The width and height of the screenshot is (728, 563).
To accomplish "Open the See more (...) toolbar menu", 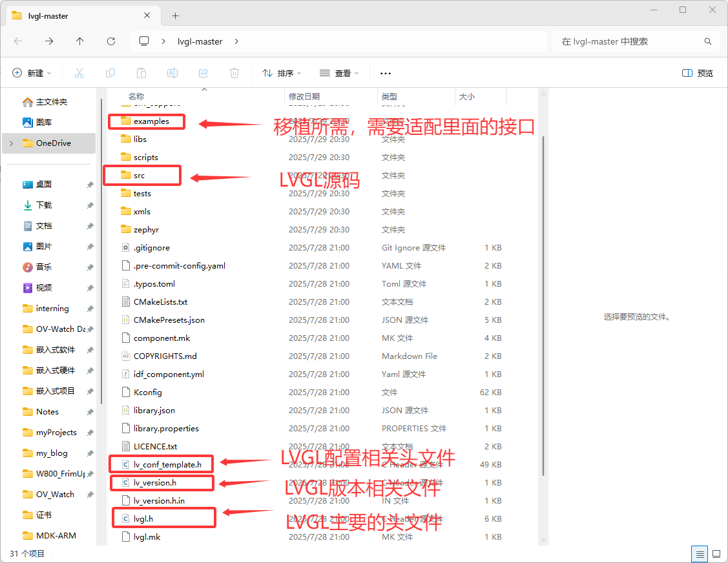I will click(x=386, y=73).
